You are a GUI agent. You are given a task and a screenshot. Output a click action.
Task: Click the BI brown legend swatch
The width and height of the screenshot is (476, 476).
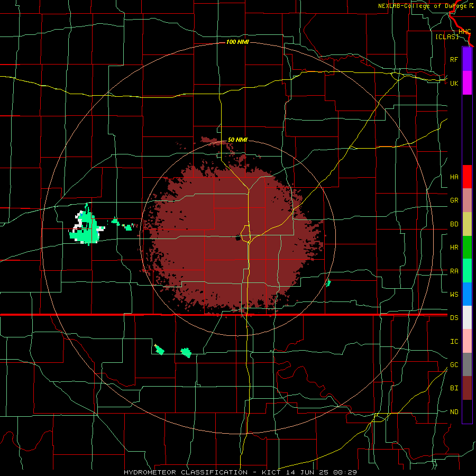coord(467,388)
